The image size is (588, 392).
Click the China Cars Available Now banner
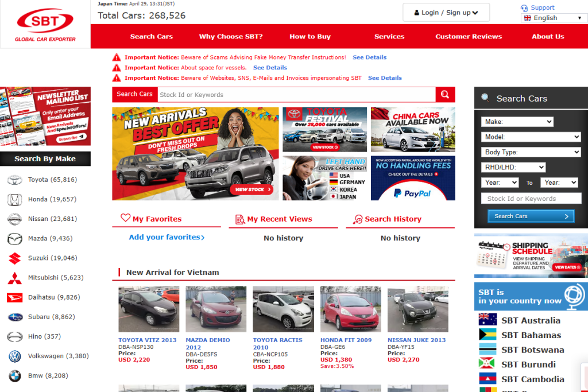[x=413, y=130]
